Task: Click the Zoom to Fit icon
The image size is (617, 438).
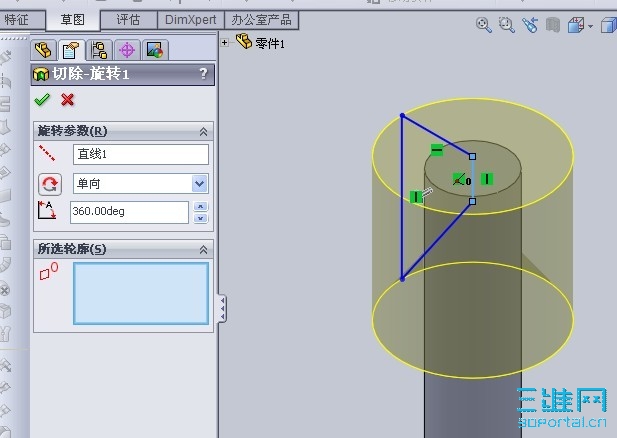Action: pyautogui.click(x=484, y=25)
